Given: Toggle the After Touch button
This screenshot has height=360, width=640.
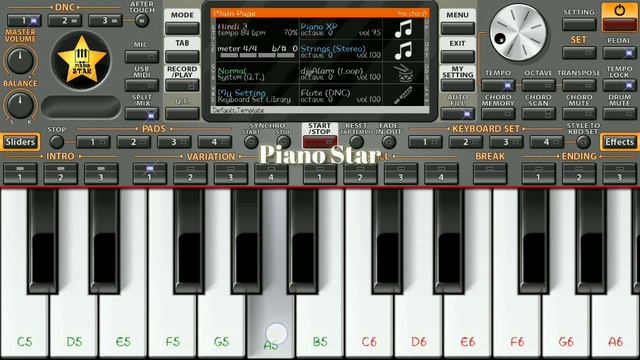Looking at the screenshot, I should [x=142, y=20].
